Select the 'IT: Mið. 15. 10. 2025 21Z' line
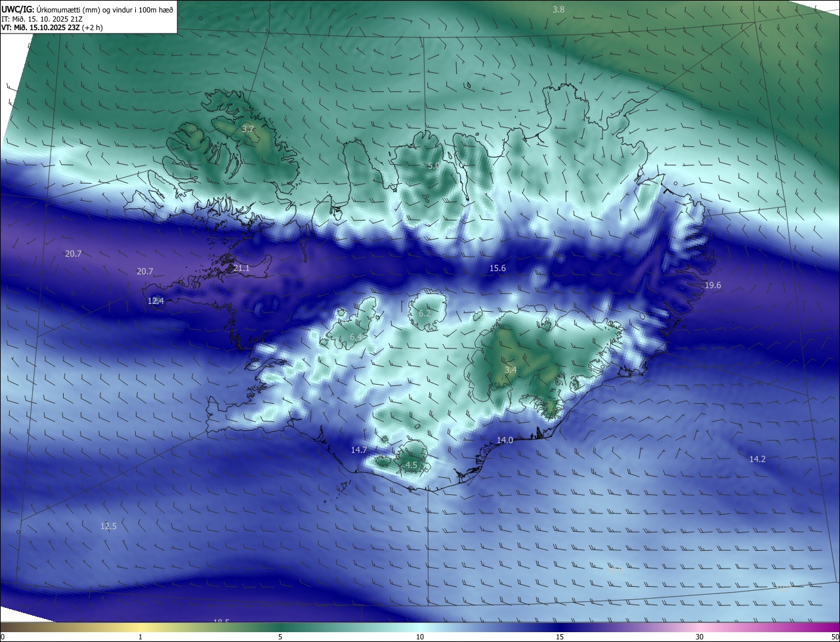The image size is (840, 642). 41,18
